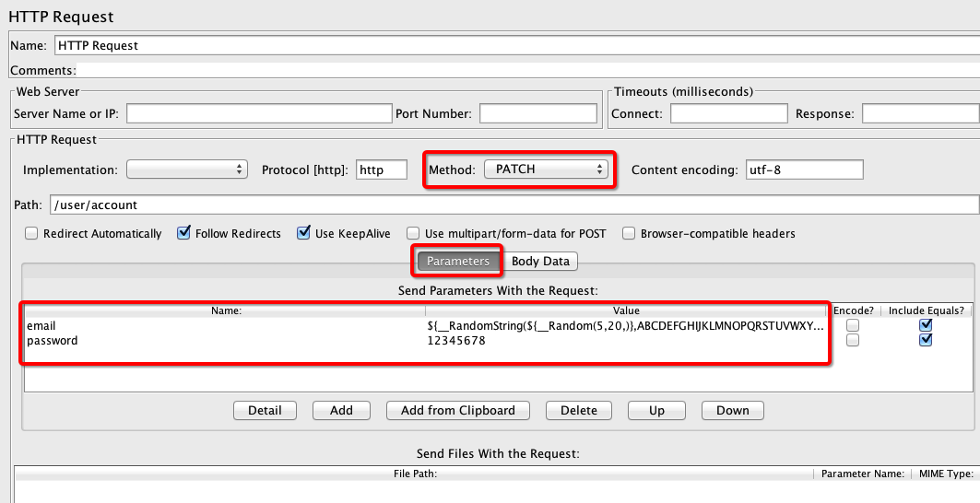Move the parameter Down
The height and width of the screenshot is (503, 980).
pos(732,410)
